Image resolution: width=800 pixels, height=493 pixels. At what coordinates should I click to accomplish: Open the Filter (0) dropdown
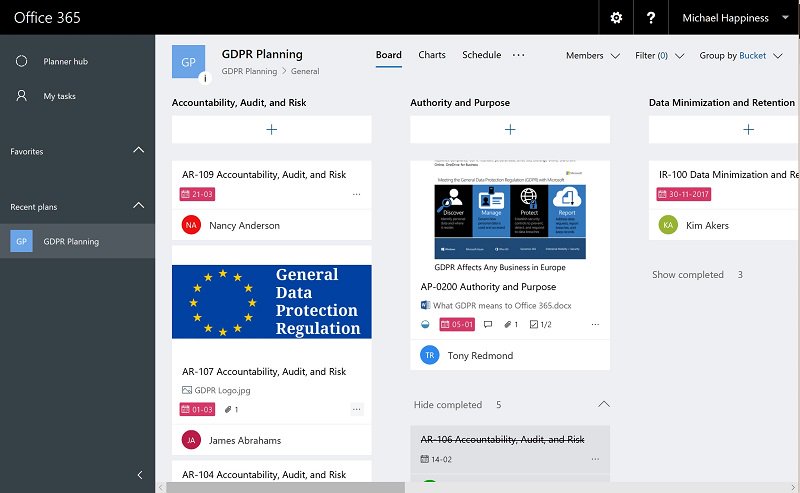pyautogui.click(x=659, y=56)
